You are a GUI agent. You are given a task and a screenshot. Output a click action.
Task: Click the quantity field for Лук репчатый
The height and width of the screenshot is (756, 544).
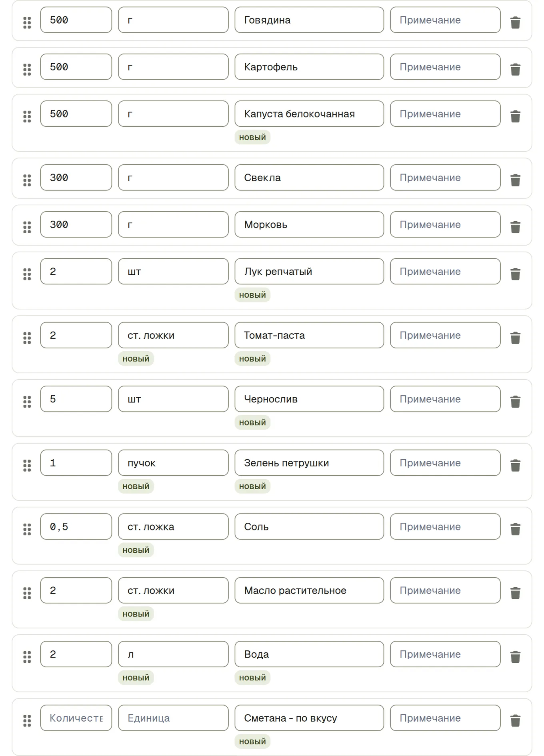pyautogui.click(x=76, y=271)
